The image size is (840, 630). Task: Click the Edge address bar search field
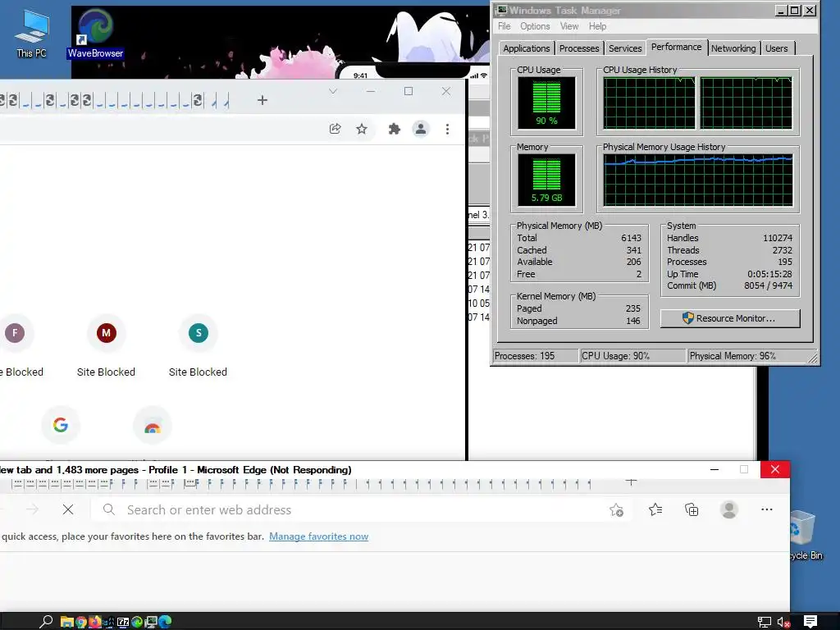tap(362, 509)
